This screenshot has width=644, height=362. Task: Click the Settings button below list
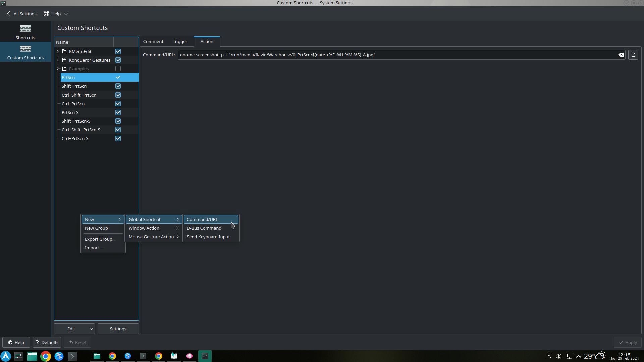point(118,329)
